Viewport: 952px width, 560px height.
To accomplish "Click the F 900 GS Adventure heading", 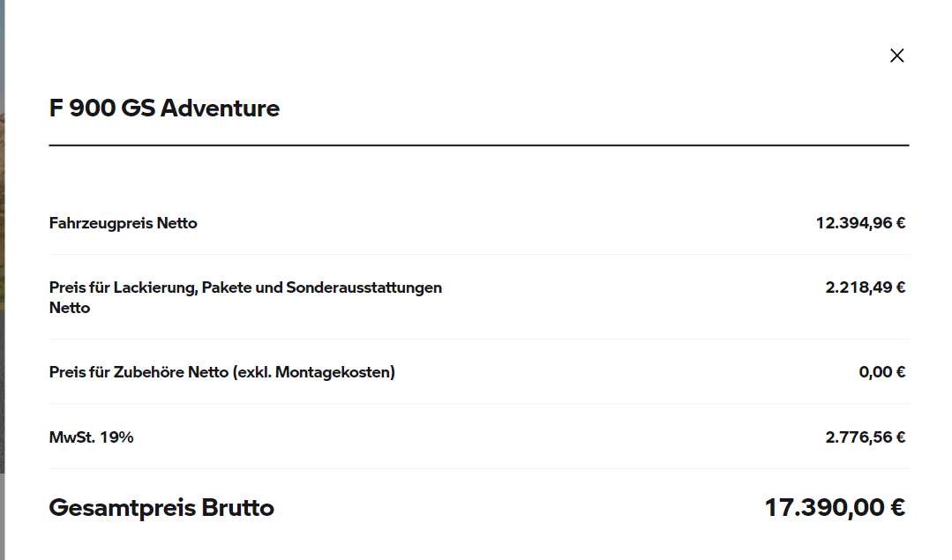I will click(164, 108).
